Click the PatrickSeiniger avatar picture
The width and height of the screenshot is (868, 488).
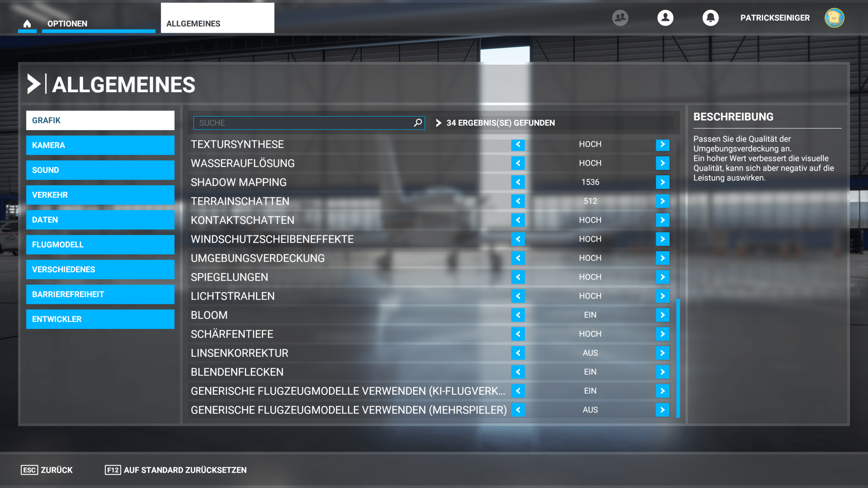click(x=834, y=18)
